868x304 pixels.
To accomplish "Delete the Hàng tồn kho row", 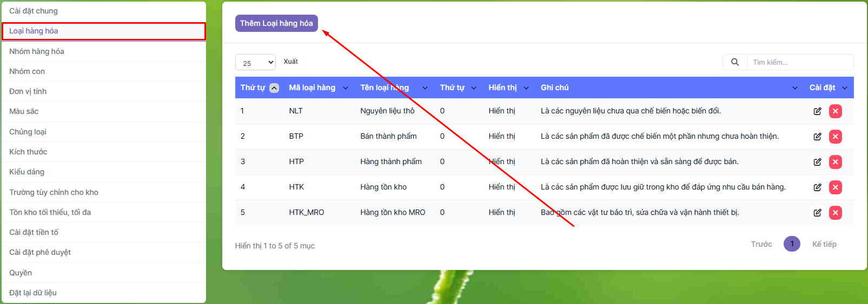I will 835,187.
